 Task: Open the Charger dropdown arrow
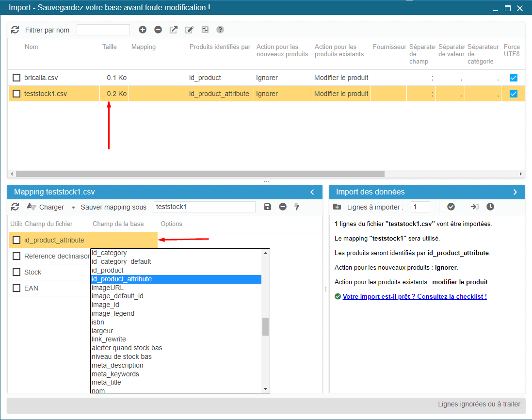(73, 207)
